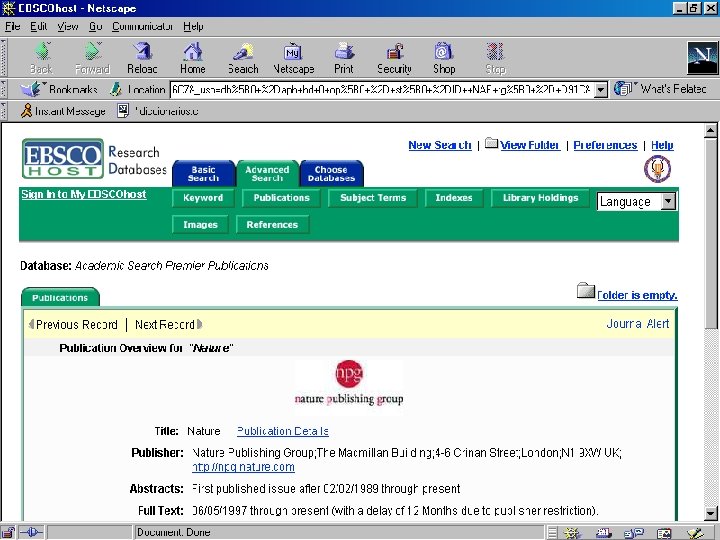Click the Images button
Viewport: 720px width, 540px height.
coord(200,225)
